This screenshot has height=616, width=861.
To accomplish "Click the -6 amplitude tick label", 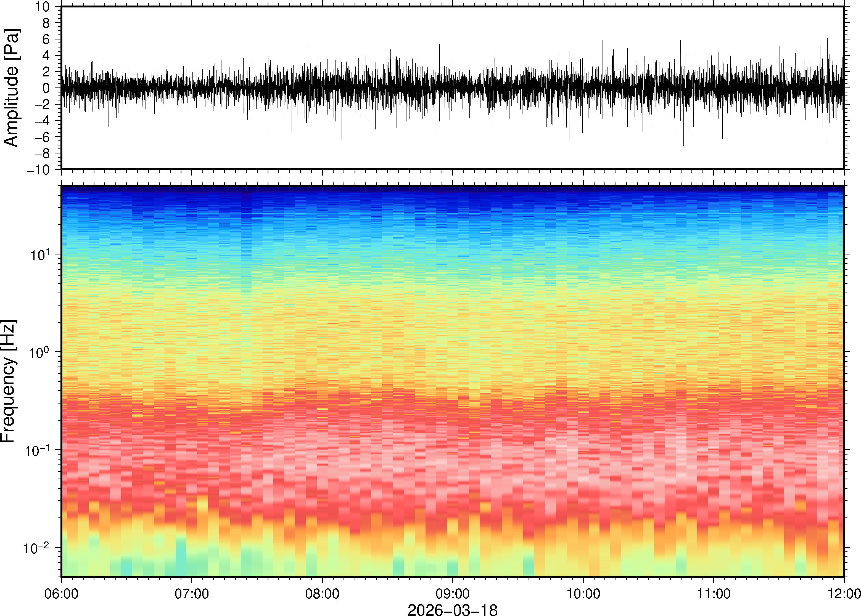I will click(42, 137).
